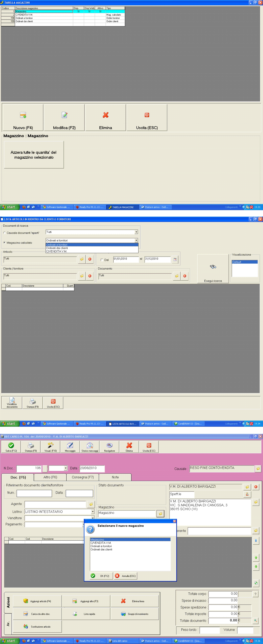Clear the Articolo filter with red X

tap(90, 259)
